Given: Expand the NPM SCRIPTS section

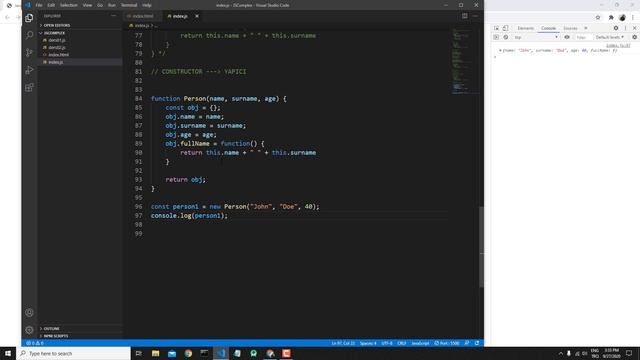Looking at the screenshot, I should [x=56, y=336].
